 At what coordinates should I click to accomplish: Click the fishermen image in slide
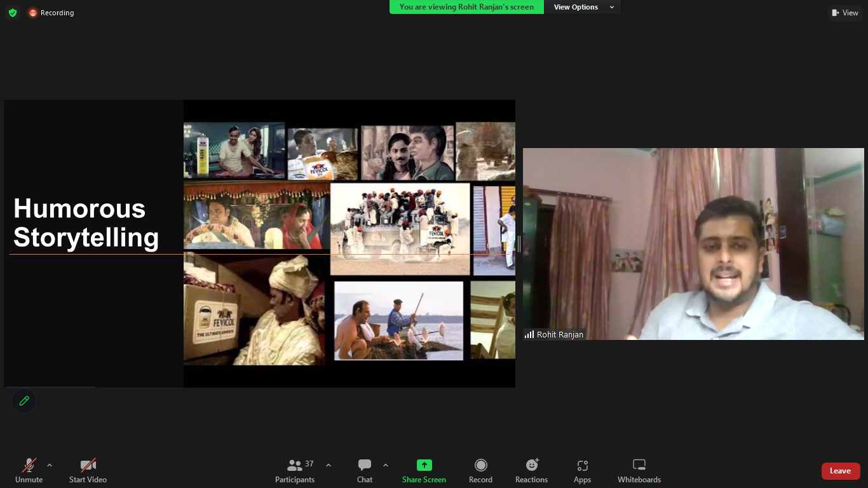tap(399, 321)
